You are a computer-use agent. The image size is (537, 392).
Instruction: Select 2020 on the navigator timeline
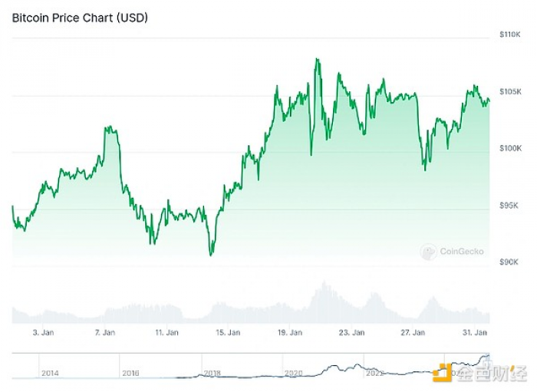(x=293, y=373)
